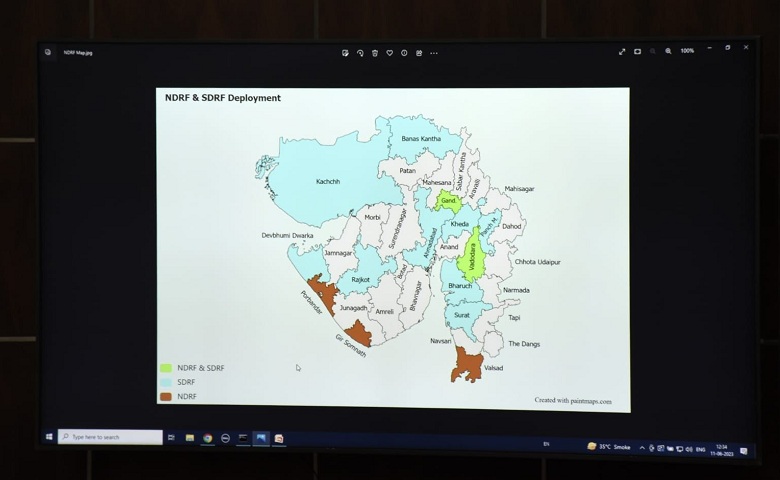Image resolution: width=780 pixels, height=480 pixels.
Task: Open File Explorer from the taskbar
Action: pyautogui.click(x=190, y=438)
